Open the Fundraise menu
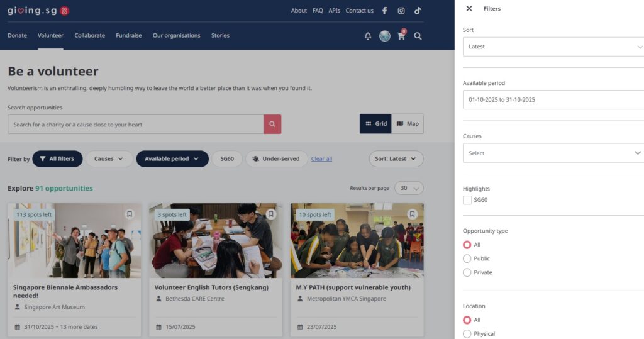This screenshot has height=339, width=644. click(128, 36)
